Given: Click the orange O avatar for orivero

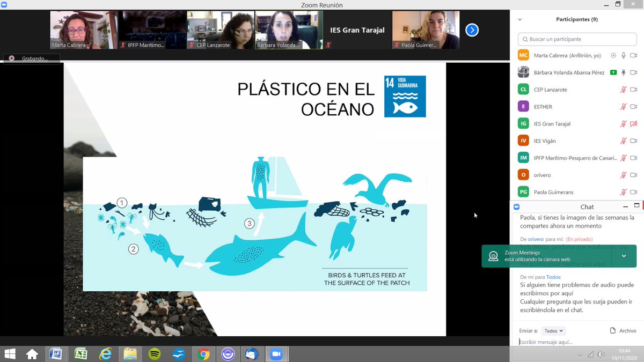Looking at the screenshot, I should [x=524, y=175].
